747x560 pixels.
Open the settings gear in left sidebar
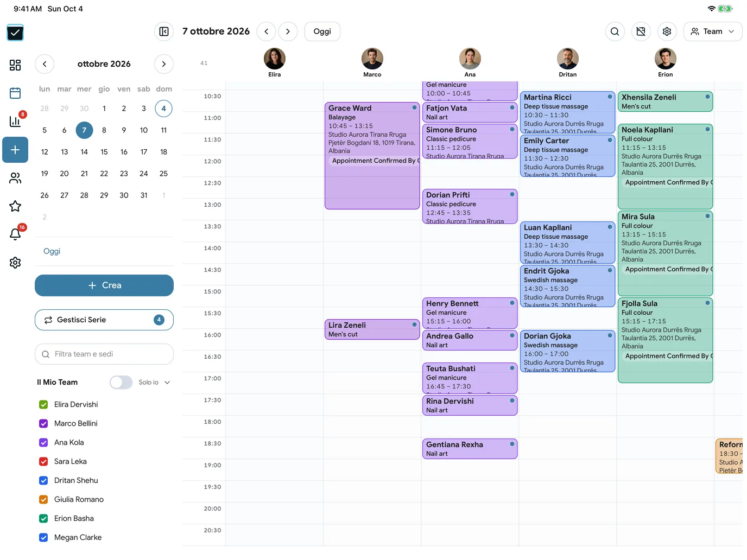point(15,263)
